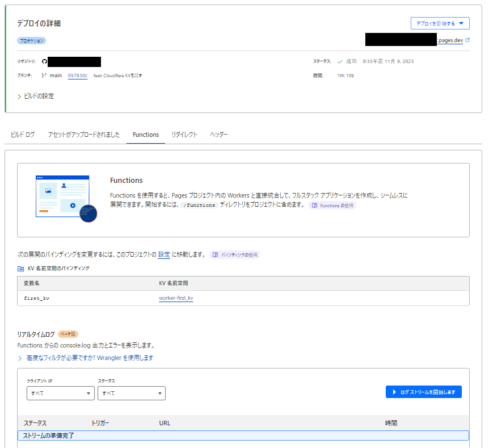This screenshot has width=489, height=448.
Task: Click the KV 名前空間 column header
Action: pyautogui.click(x=174, y=283)
